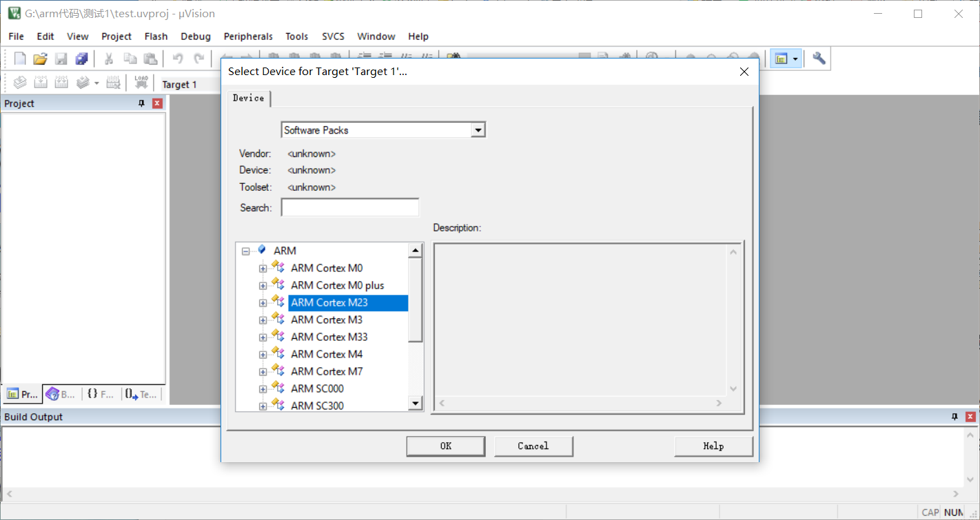This screenshot has width=980, height=520.
Task: Switch to the Templates tab
Action: coord(141,394)
